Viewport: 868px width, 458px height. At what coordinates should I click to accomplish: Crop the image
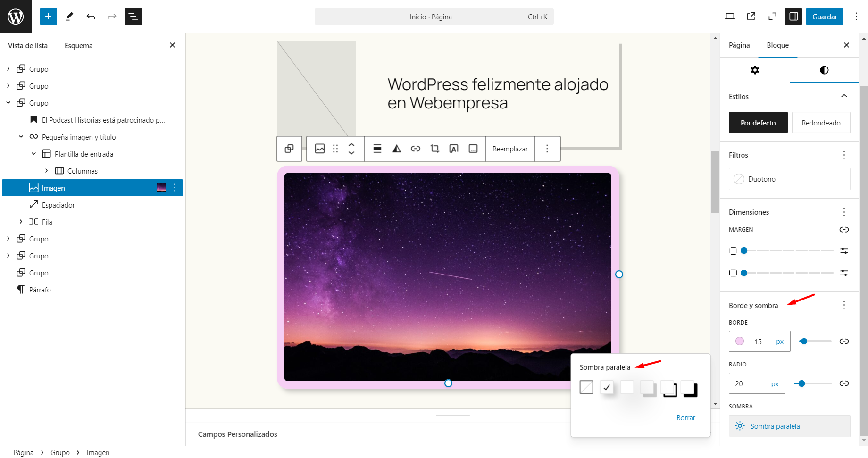pos(435,149)
